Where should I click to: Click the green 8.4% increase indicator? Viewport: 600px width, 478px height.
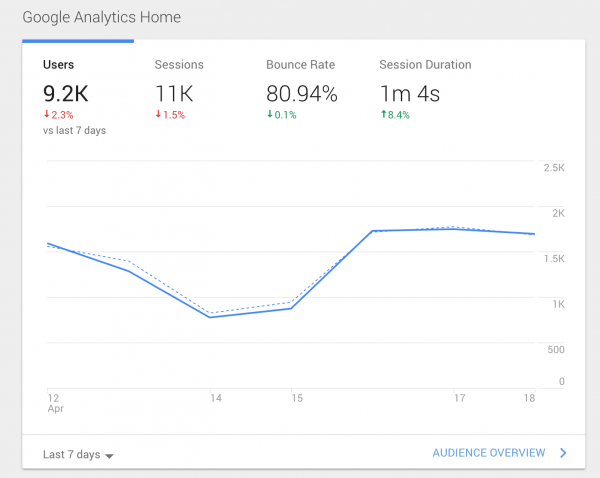395,114
